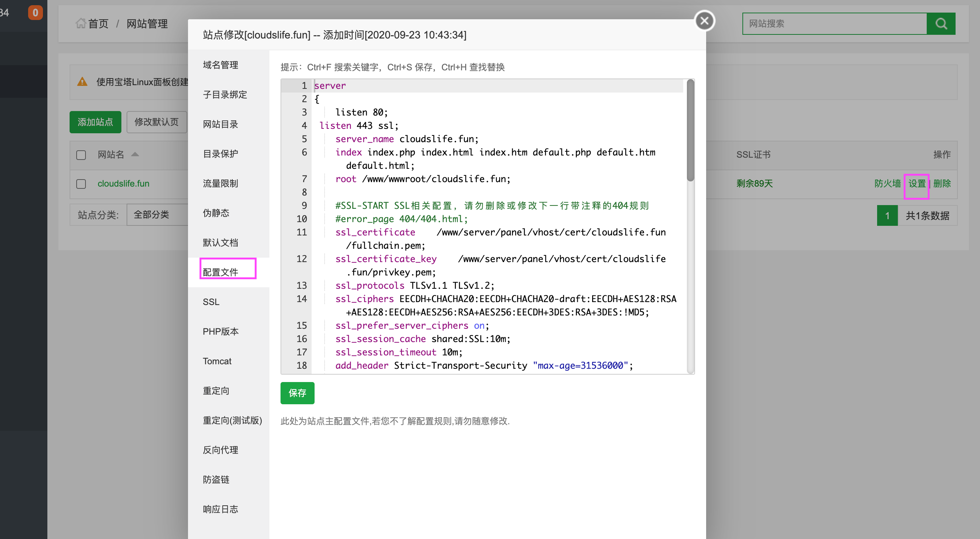Click the checkbox next to cloudslife.fun
The height and width of the screenshot is (539, 980).
click(81, 184)
